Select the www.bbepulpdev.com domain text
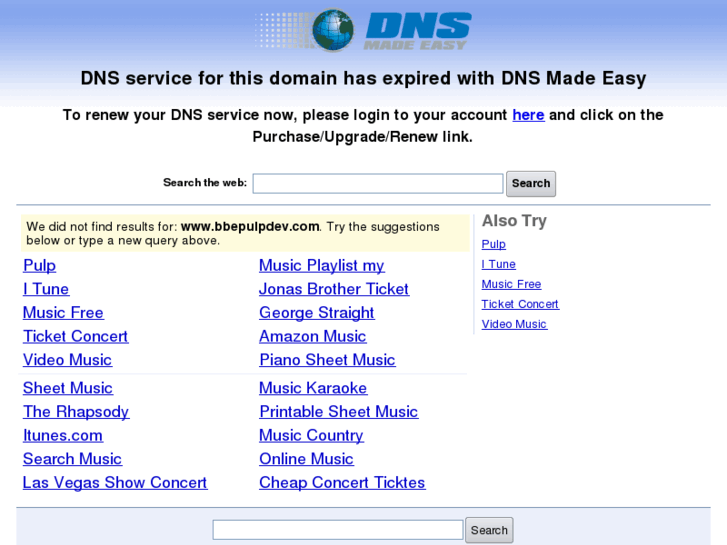The image size is (727, 545). point(250,226)
